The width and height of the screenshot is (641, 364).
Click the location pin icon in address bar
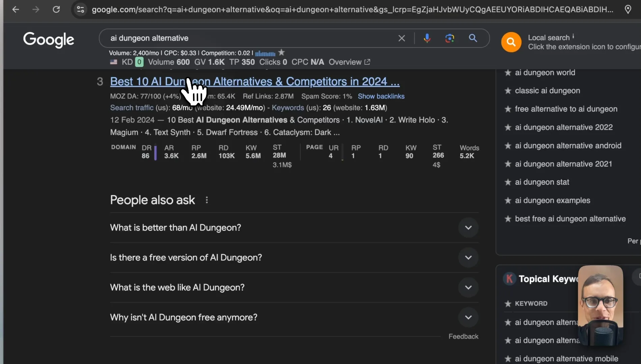click(628, 9)
